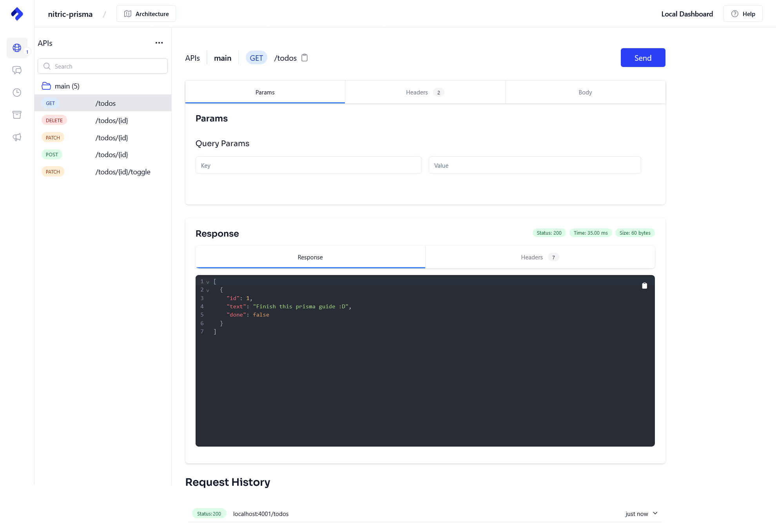Copy the response JSON via clipboard icon
The width and height of the screenshot is (776, 532).
[x=645, y=285]
